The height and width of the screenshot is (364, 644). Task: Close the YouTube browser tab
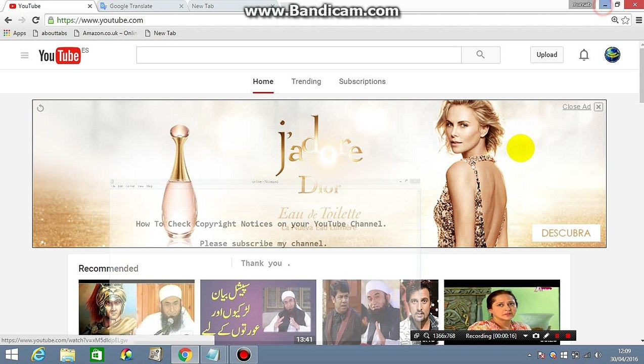(x=90, y=6)
